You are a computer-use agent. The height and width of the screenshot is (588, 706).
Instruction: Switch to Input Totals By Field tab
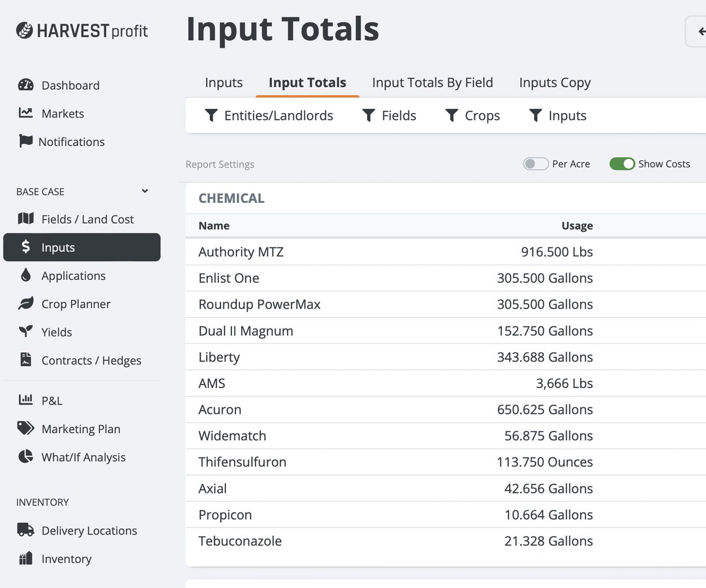(432, 83)
